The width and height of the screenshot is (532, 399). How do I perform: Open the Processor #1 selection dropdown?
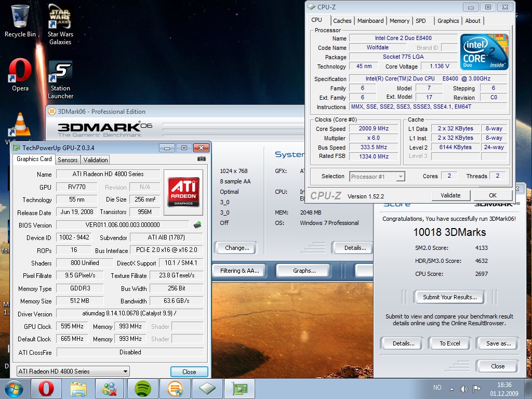(x=377, y=177)
